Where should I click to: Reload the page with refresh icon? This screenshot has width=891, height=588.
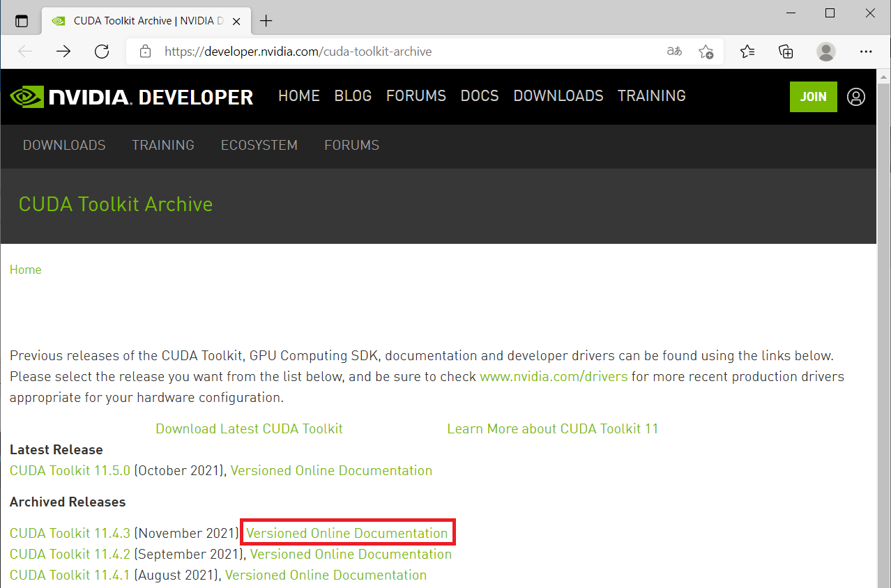tap(102, 52)
